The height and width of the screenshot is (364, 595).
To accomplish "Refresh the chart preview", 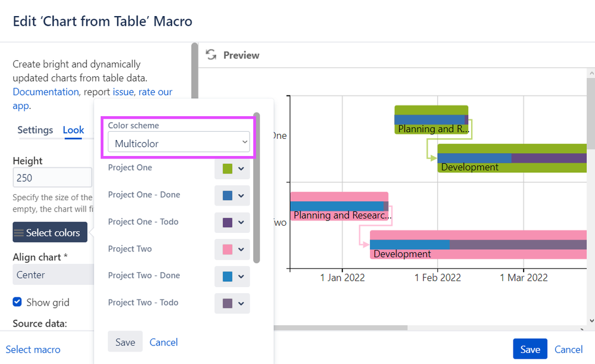I will point(211,54).
